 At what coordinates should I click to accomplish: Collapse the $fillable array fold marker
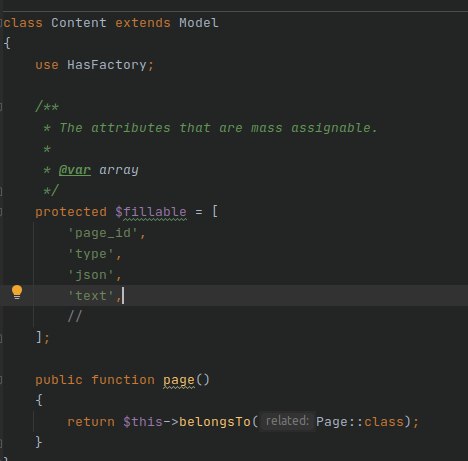coord(1,212)
